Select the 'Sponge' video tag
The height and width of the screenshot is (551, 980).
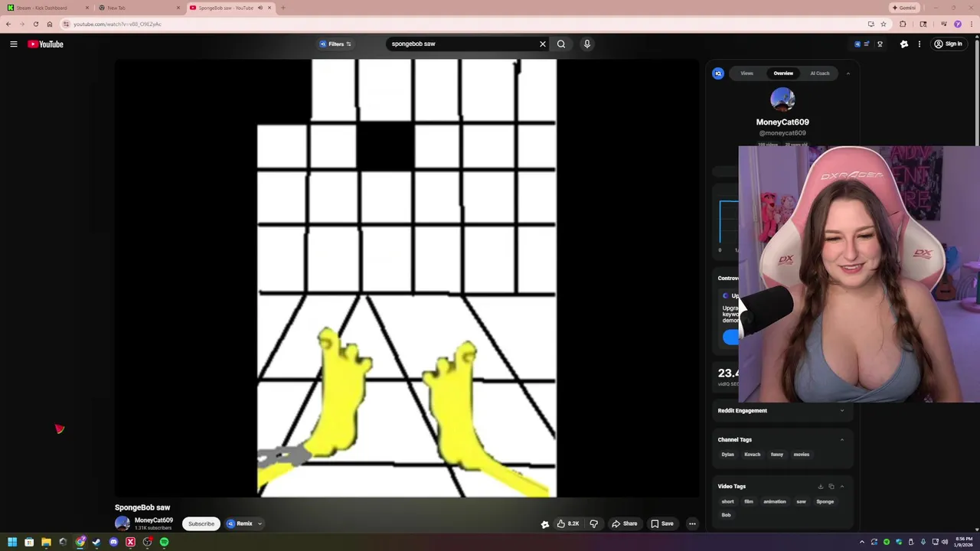click(x=825, y=502)
